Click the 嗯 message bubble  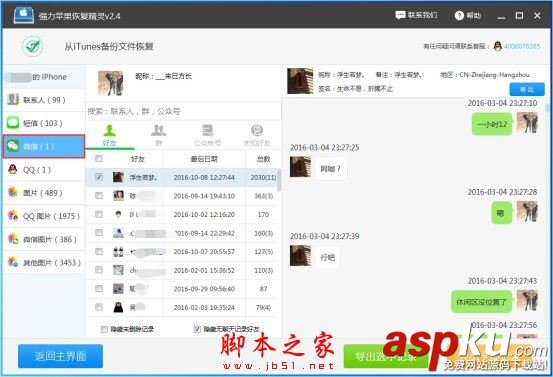point(501,213)
